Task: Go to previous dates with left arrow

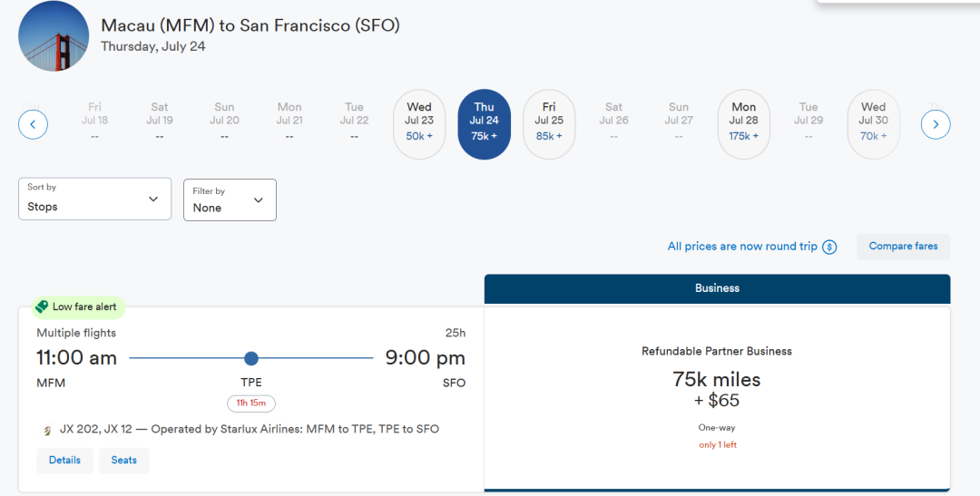Action: (x=33, y=124)
